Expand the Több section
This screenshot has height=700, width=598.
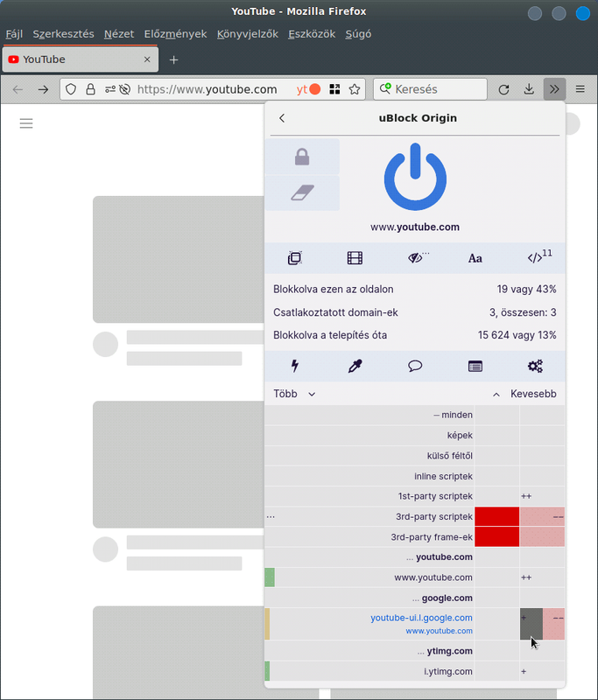click(x=295, y=394)
